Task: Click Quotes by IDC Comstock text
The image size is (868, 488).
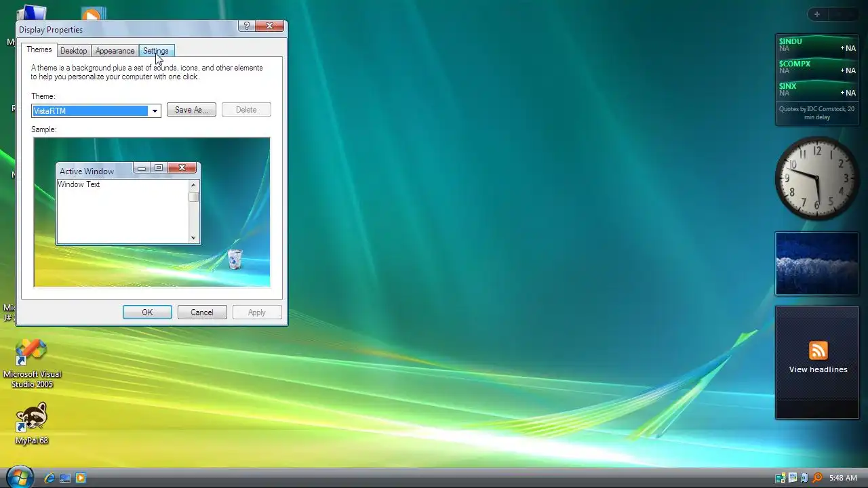Action: pos(817,113)
